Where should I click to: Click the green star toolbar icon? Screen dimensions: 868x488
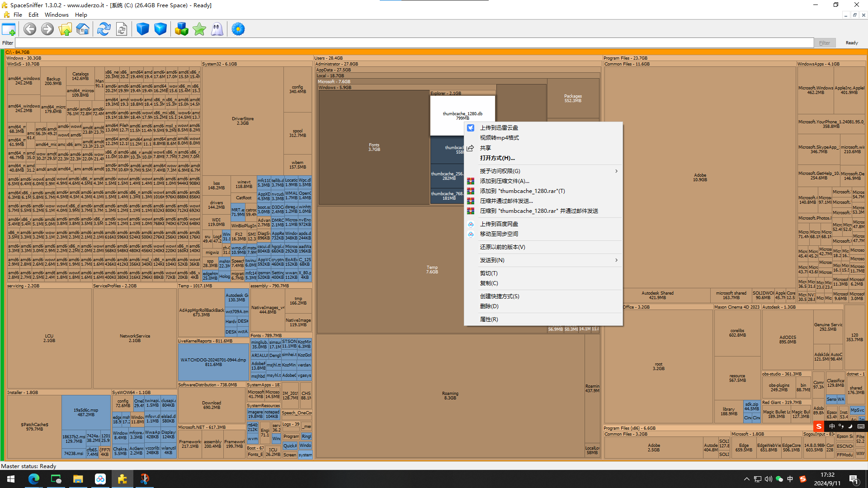tap(199, 29)
